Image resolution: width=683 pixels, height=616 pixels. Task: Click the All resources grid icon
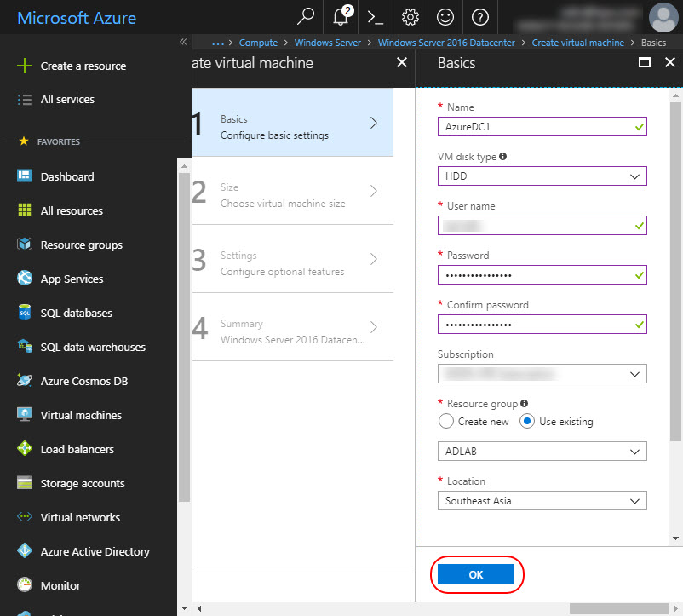25,210
